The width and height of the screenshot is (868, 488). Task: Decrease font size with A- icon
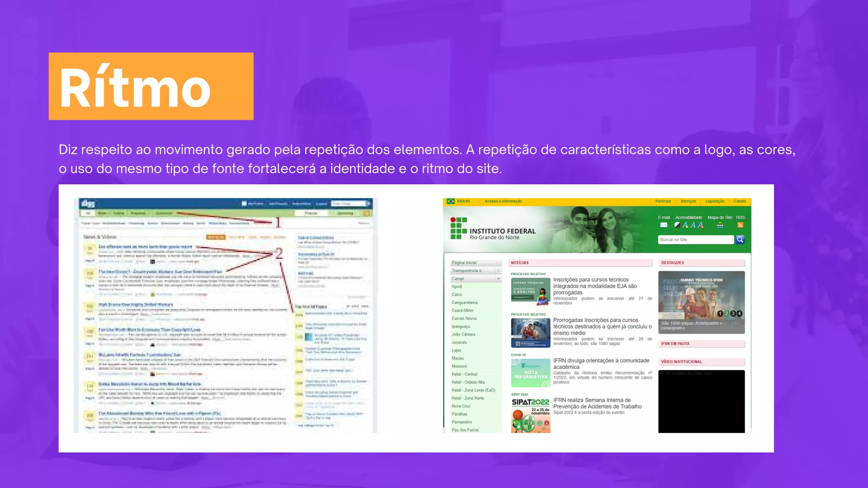pyautogui.click(x=700, y=225)
